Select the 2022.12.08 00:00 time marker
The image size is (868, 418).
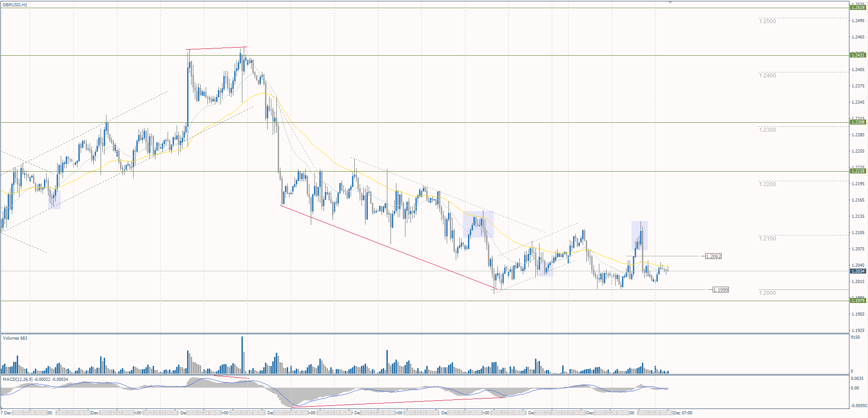(30, 413)
